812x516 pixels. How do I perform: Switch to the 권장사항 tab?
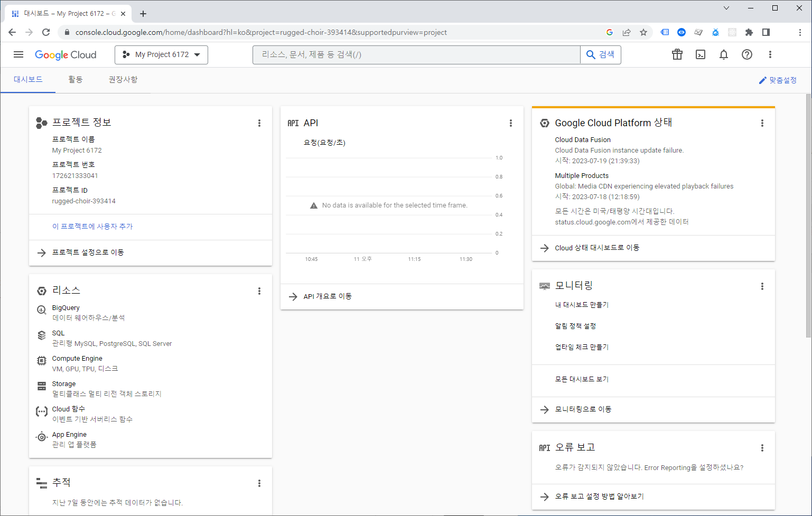(x=123, y=80)
